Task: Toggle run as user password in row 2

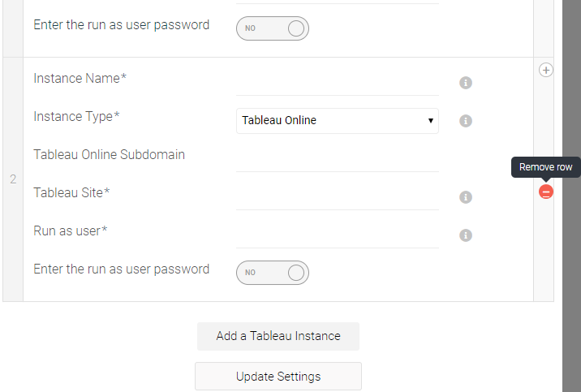Action: click(x=273, y=273)
